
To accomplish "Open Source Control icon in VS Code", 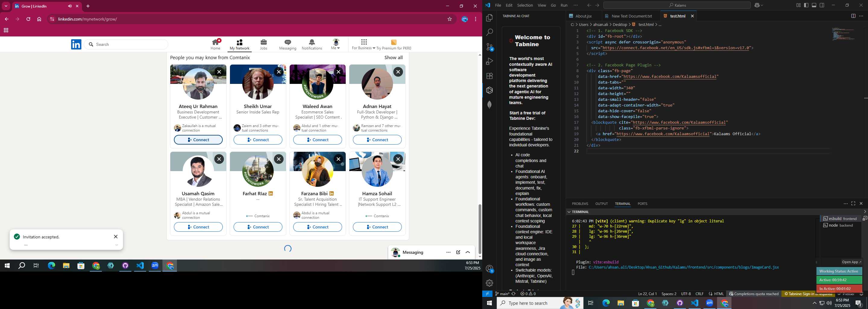I will click(489, 47).
